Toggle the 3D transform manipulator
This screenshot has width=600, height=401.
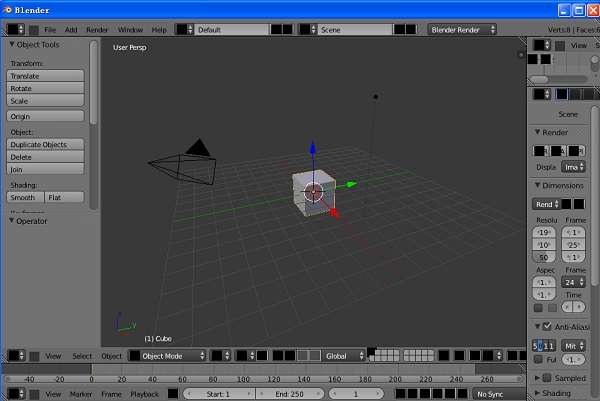pos(278,355)
